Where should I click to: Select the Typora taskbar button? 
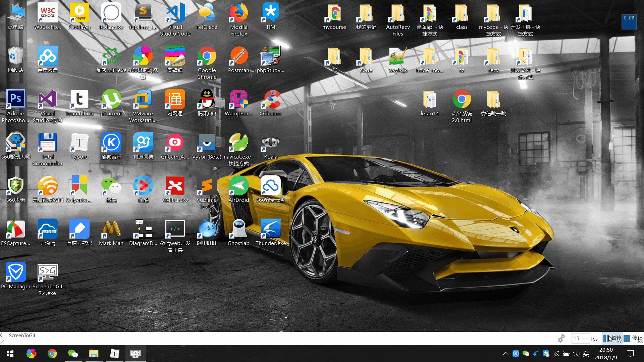(x=114, y=354)
